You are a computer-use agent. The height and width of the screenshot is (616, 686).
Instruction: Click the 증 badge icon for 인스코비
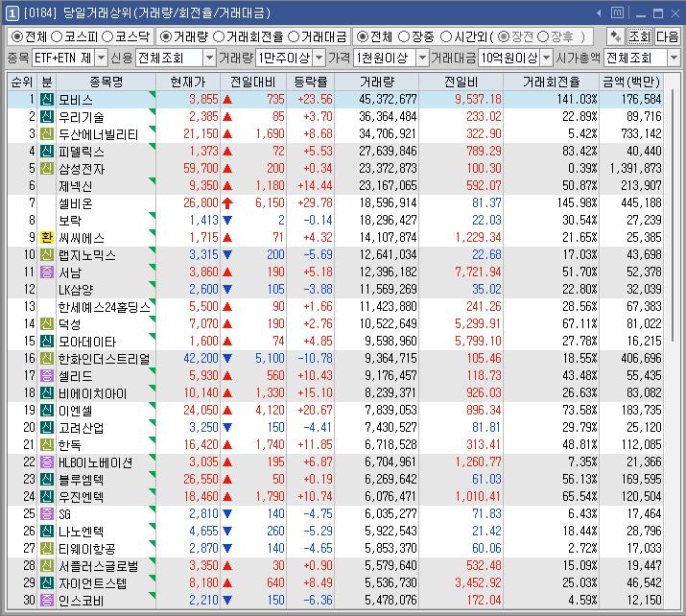[47, 600]
